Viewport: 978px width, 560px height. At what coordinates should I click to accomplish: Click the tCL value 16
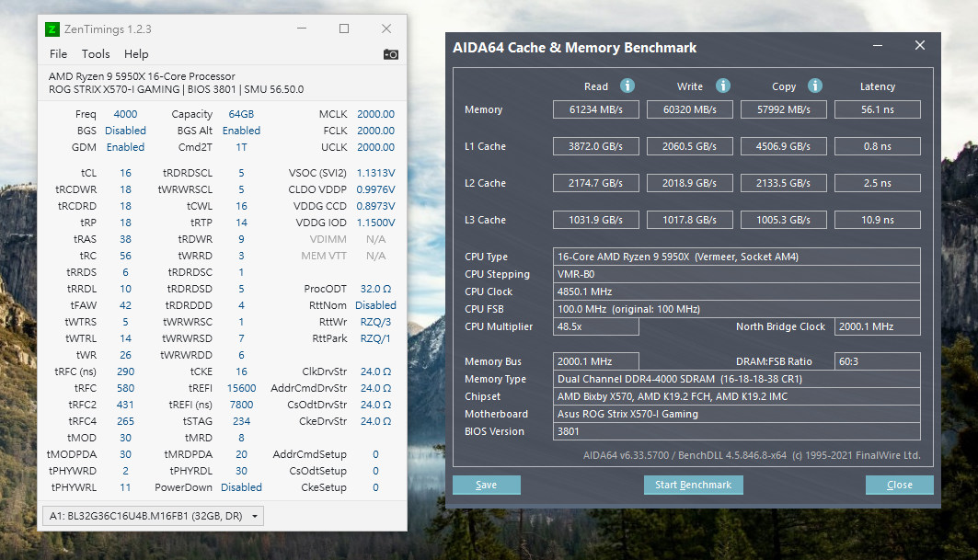tap(125, 173)
